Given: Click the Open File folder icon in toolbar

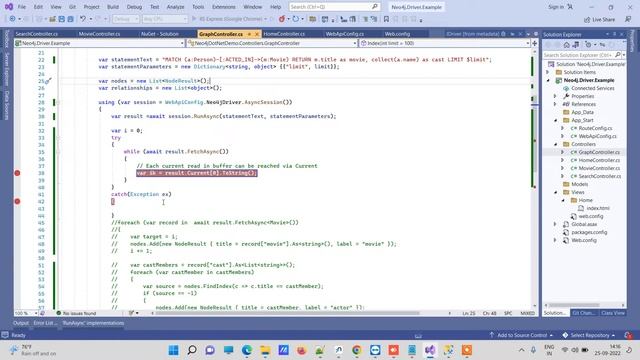Looking at the screenshot, I should click(53, 19).
